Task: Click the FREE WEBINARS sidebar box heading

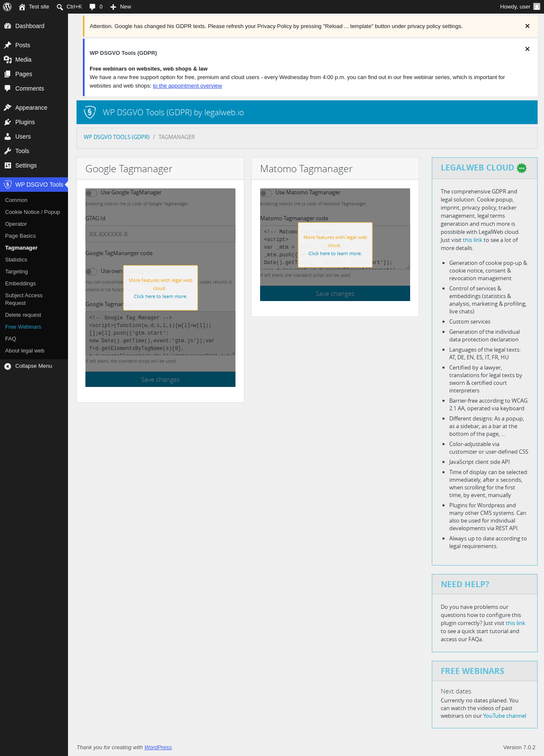Action: [x=472, y=671]
